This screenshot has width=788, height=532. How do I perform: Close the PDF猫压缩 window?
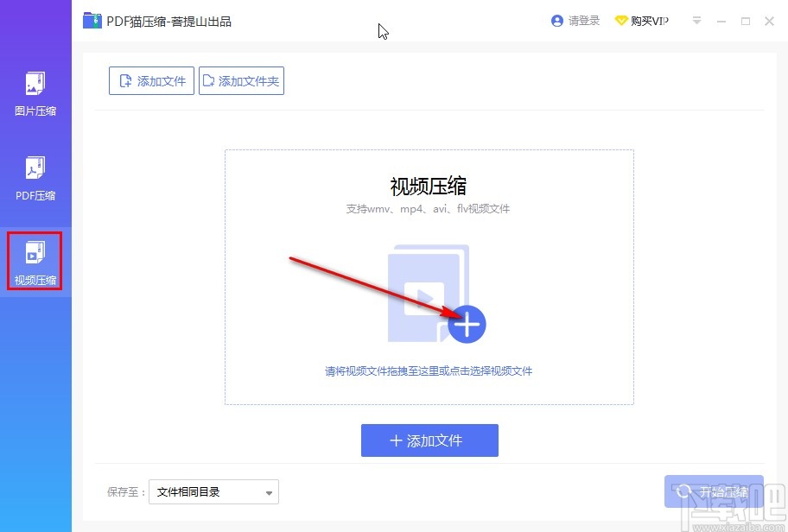click(769, 21)
